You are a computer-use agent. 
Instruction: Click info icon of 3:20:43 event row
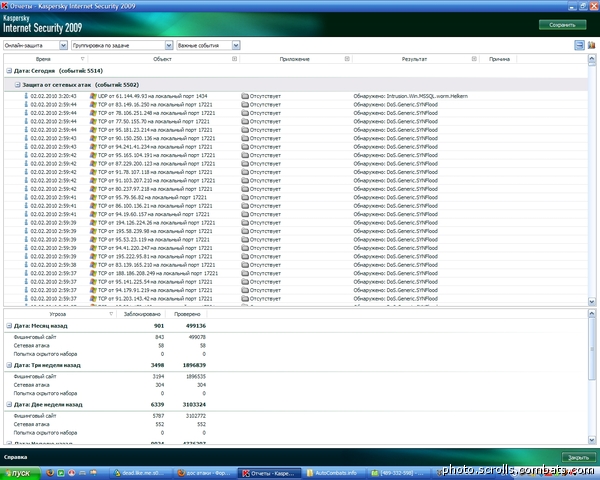point(26,96)
